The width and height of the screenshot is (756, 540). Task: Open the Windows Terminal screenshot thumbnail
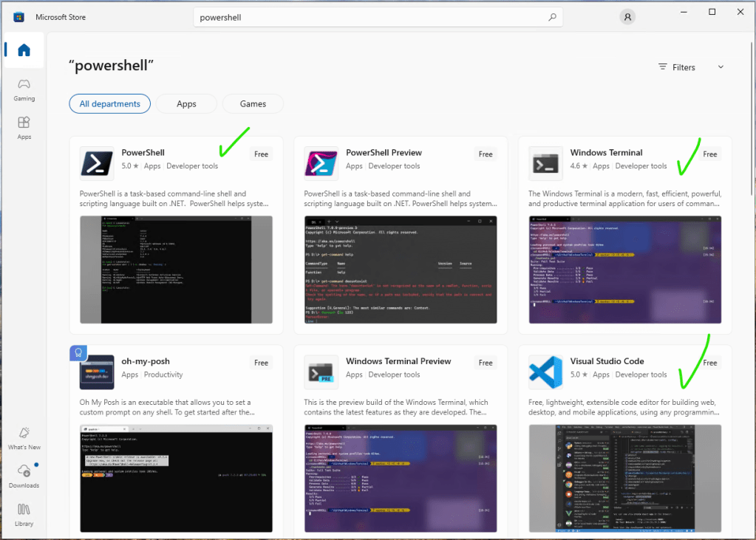click(624, 269)
